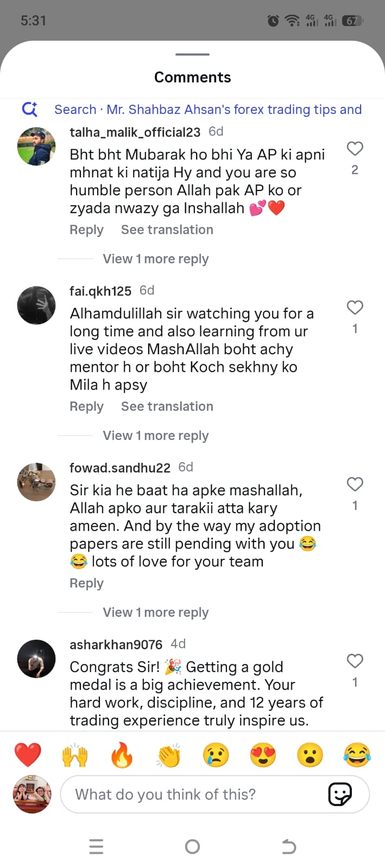This screenshot has width=385, height=868.
Task: See translation of fai.qkh125's comment
Action: (167, 406)
